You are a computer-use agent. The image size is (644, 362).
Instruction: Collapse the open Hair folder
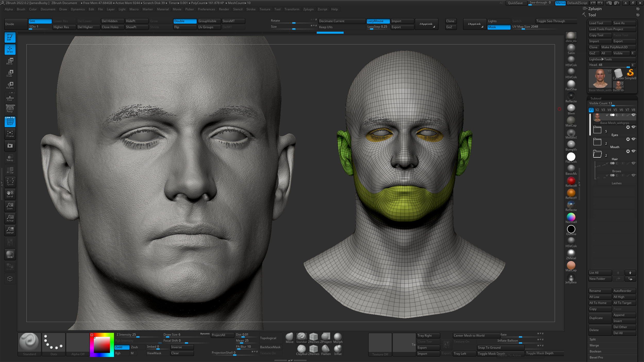pyautogui.click(x=597, y=154)
